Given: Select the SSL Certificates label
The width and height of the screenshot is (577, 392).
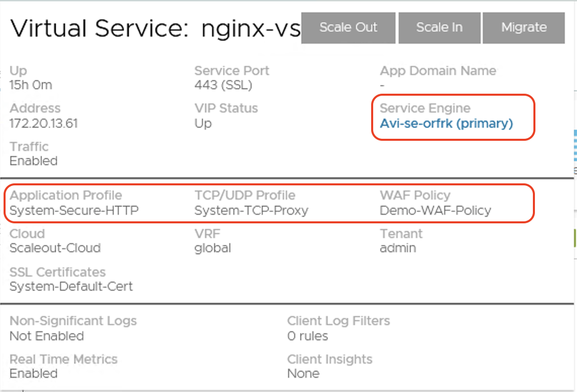Looking at the screenshot, I should pos(58,272).
